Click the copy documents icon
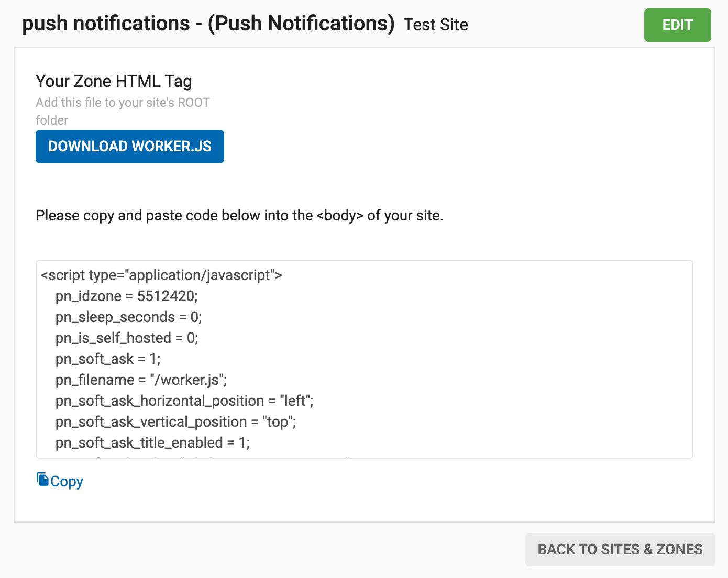This screenshot has height=578, width=728. click(42, 479)
